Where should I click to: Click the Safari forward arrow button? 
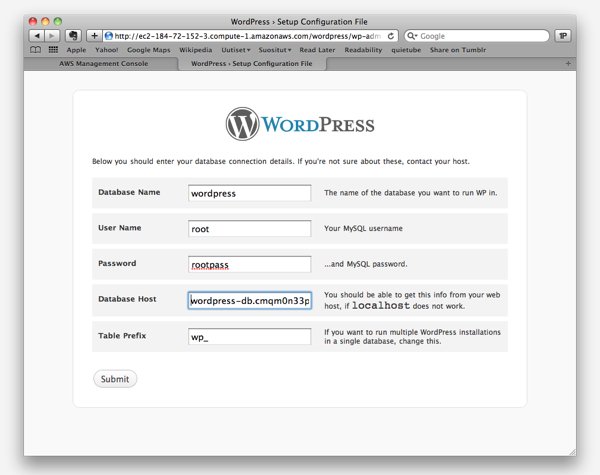[53, 35]
